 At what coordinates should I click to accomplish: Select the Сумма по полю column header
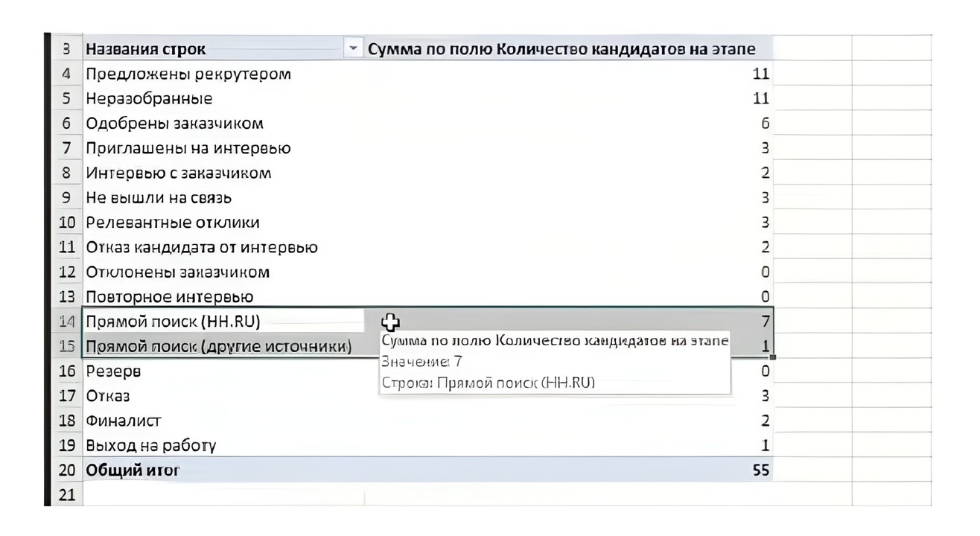569,50
